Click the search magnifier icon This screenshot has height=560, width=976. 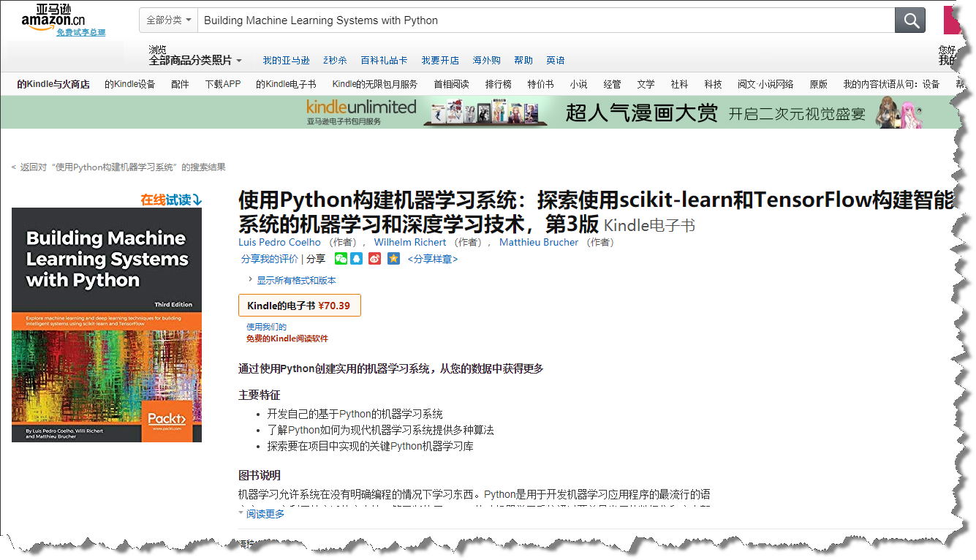point(909,20)
